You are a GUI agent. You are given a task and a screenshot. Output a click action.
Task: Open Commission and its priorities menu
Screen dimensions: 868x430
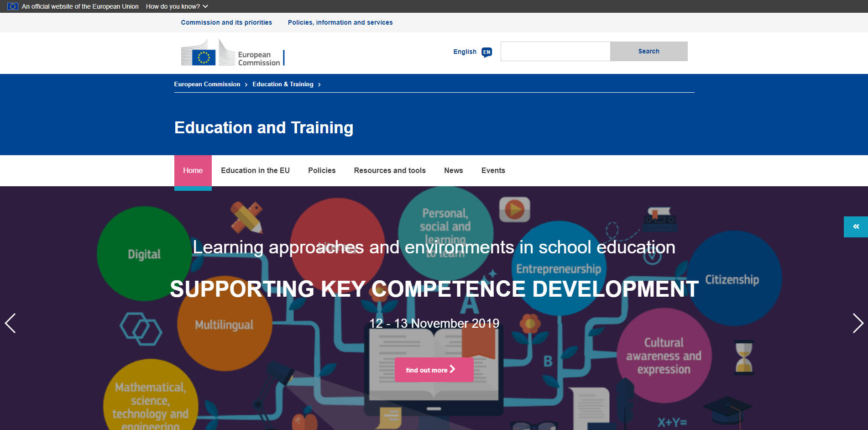click(x=226, y=22)
